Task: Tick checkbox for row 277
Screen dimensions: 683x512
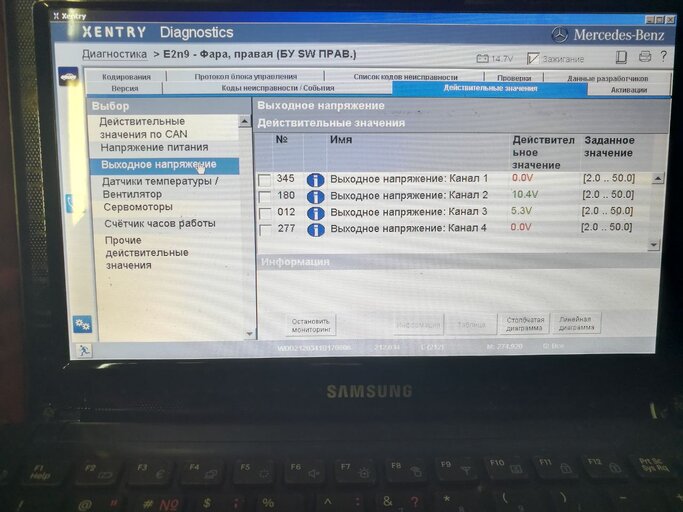Action: pyautogui.click(x=265, y=229)
